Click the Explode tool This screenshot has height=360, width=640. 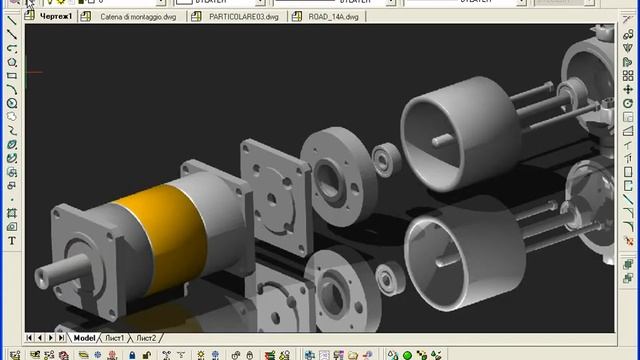[x=628, y=241]
